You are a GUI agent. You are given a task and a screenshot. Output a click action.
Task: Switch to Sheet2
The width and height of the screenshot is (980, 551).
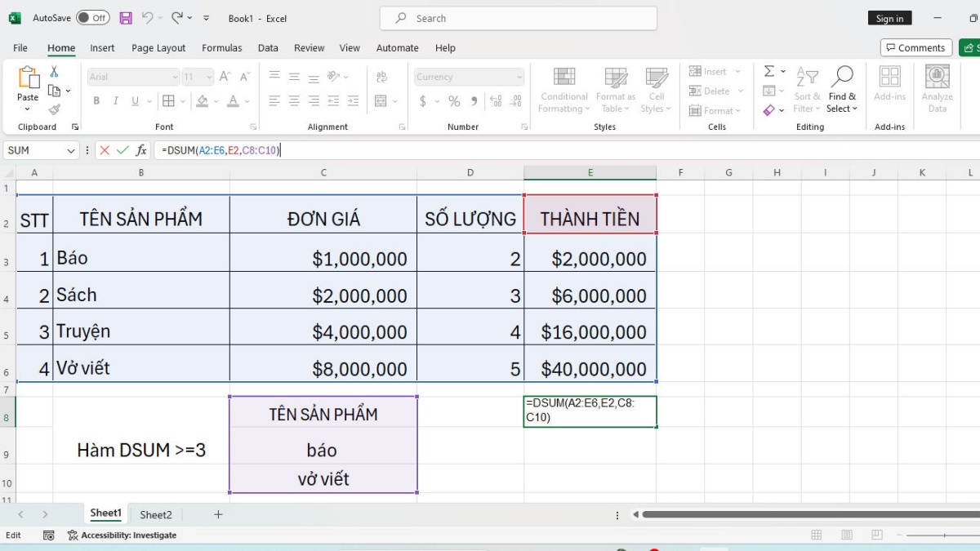155,514
